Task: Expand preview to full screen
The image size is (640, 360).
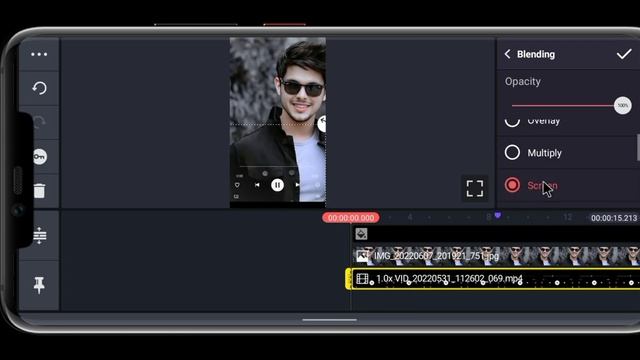Action: [475, 189]
